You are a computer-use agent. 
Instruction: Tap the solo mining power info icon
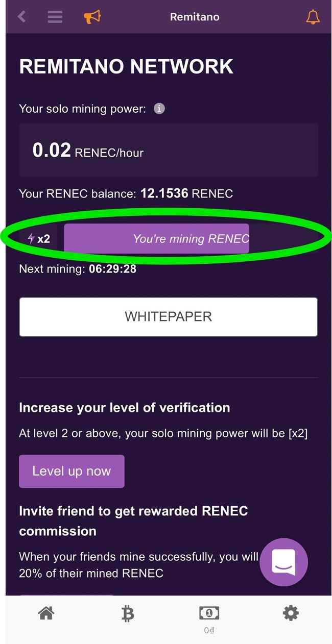pos(159,109)
